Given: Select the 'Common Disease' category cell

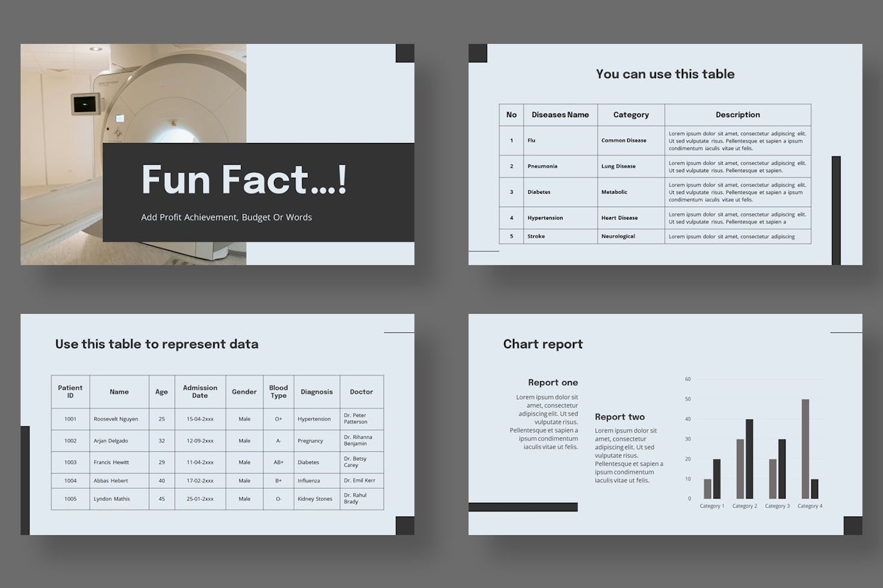Looking at the screenshot, I should coord(631,140).
